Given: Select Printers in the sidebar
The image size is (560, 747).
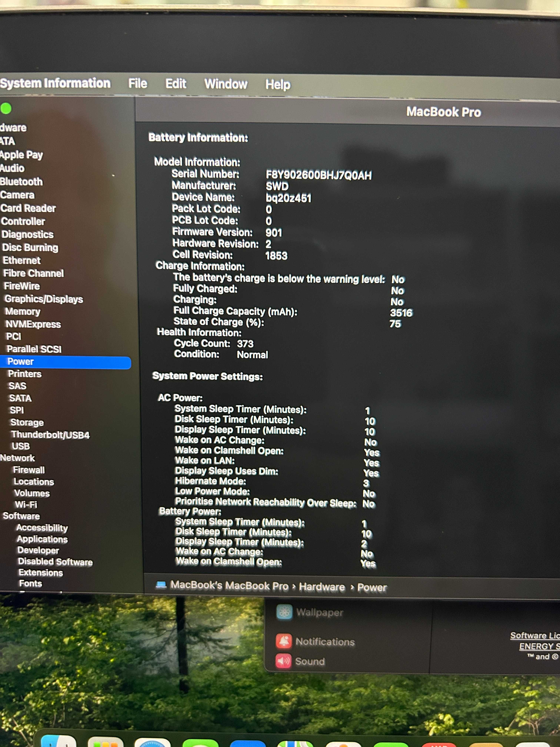Looking at the screenshot, I should pyautogui.click(x=25, y=374).
